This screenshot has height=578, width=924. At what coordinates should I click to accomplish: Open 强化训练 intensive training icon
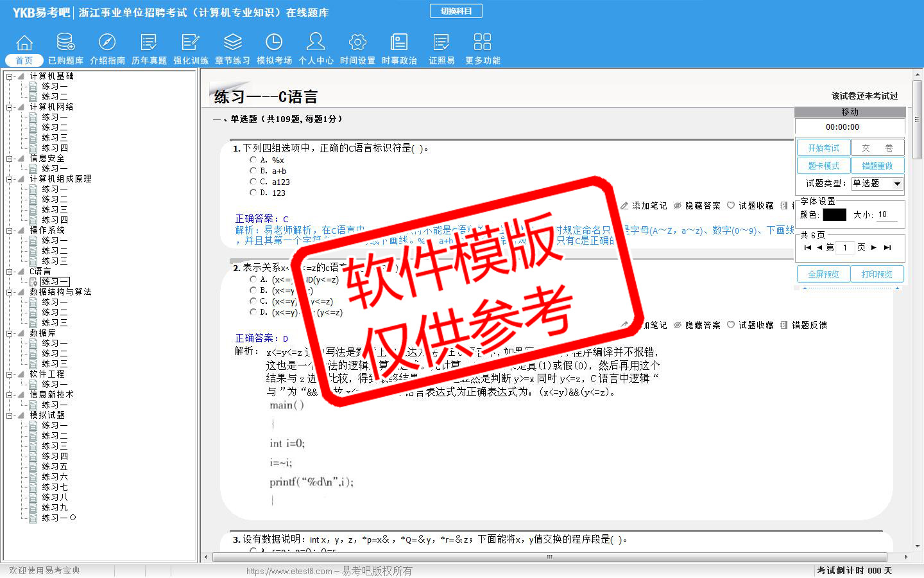191,43
